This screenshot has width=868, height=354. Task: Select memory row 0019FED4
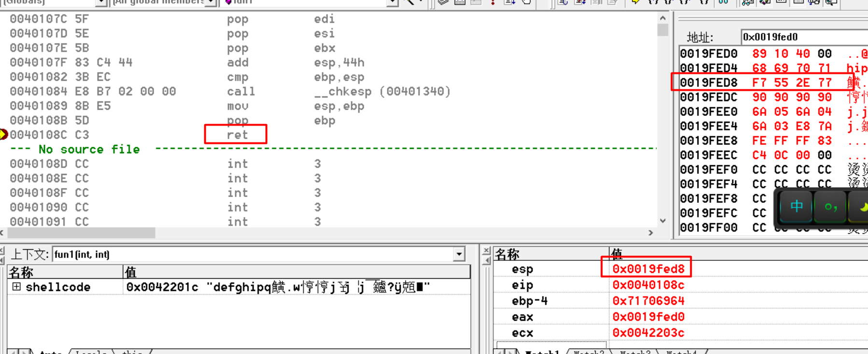coord(773,68)
